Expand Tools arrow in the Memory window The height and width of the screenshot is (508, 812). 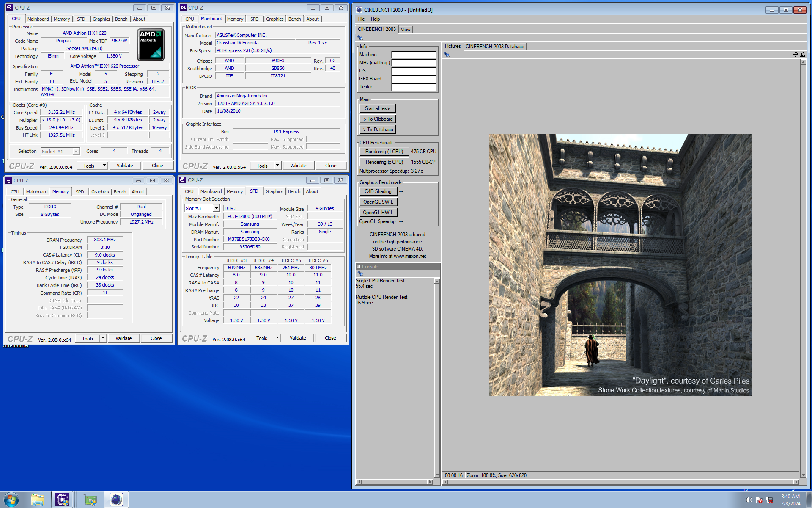103,338
